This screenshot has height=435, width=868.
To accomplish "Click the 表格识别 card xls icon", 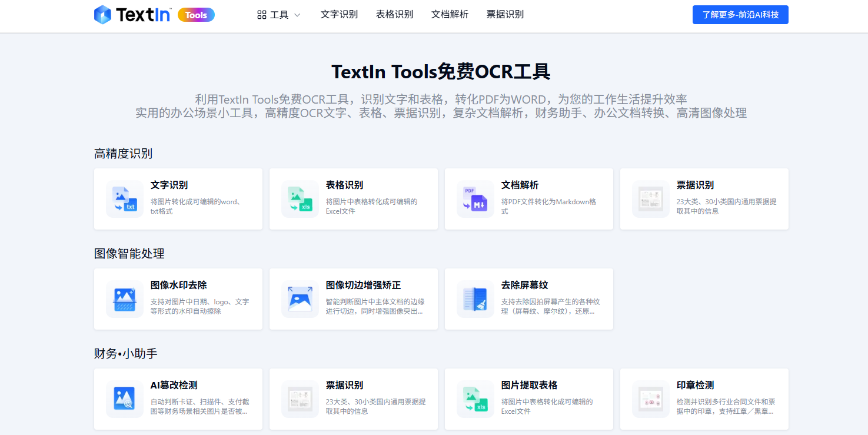I will (x=300, y=199).
